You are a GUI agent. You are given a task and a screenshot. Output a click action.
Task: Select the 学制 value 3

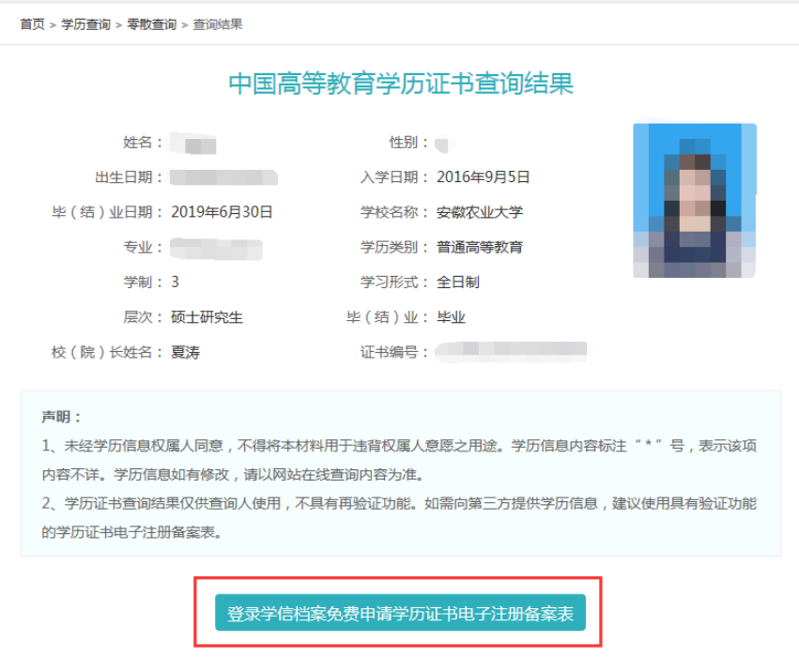[176, 283]
